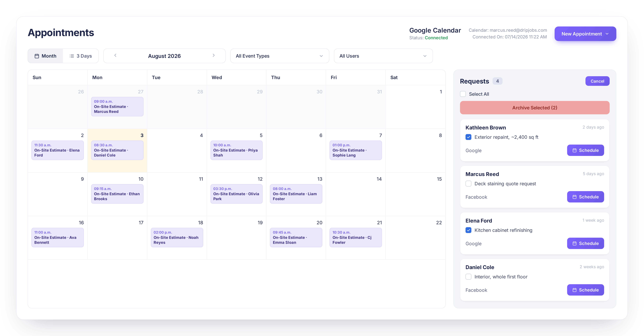
Task: Click the list icon in 3 Days tab
Action: (72, 56)
